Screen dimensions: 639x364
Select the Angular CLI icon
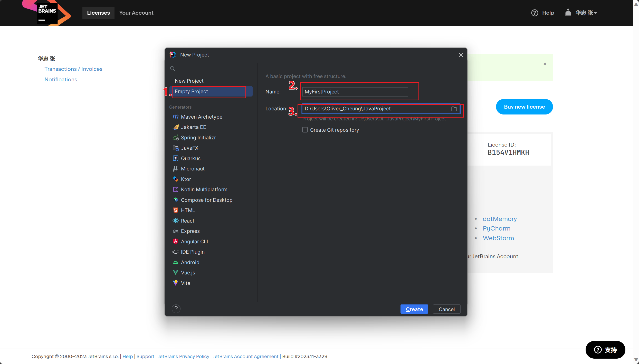point(176,242)
